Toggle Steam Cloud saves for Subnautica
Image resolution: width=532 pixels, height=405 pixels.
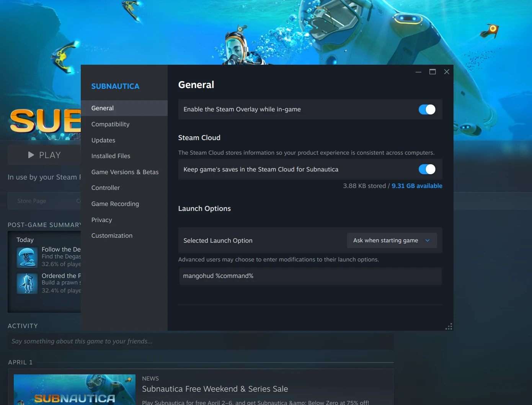pyautogui.click(x=427, y=169)
